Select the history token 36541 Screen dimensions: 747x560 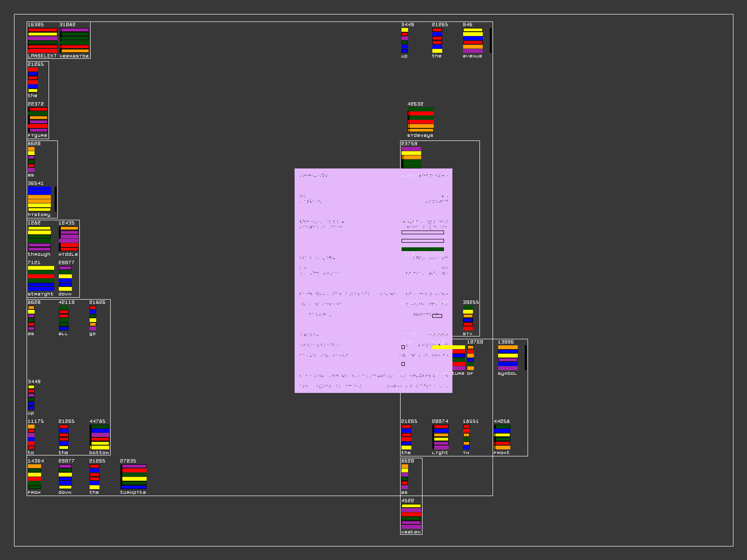pos(39,199)
